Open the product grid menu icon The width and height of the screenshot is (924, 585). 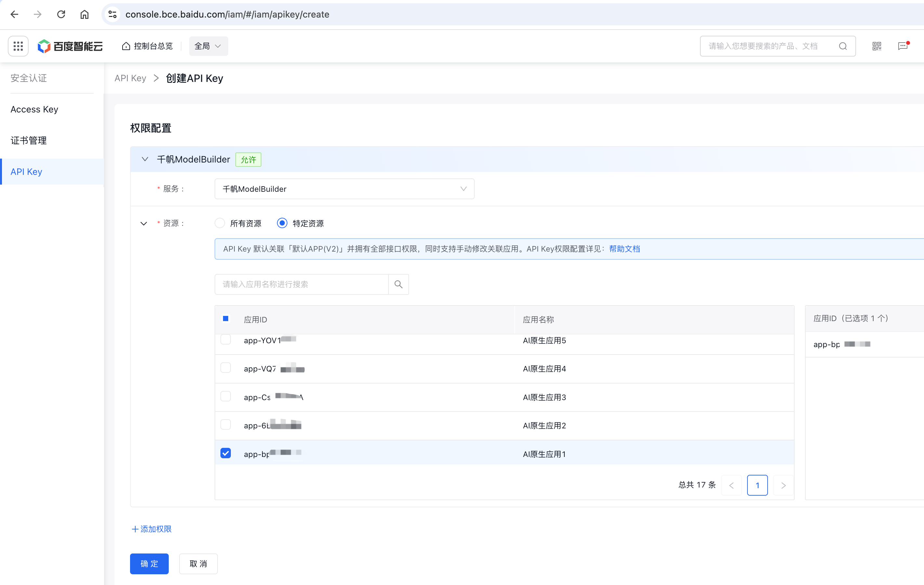(18, 46)
